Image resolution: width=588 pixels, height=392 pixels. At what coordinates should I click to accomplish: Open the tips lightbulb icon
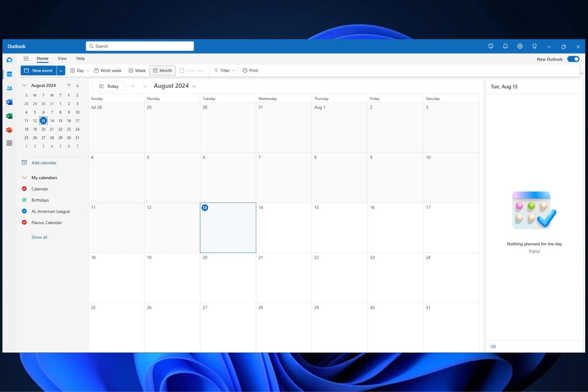click(534, 46)
